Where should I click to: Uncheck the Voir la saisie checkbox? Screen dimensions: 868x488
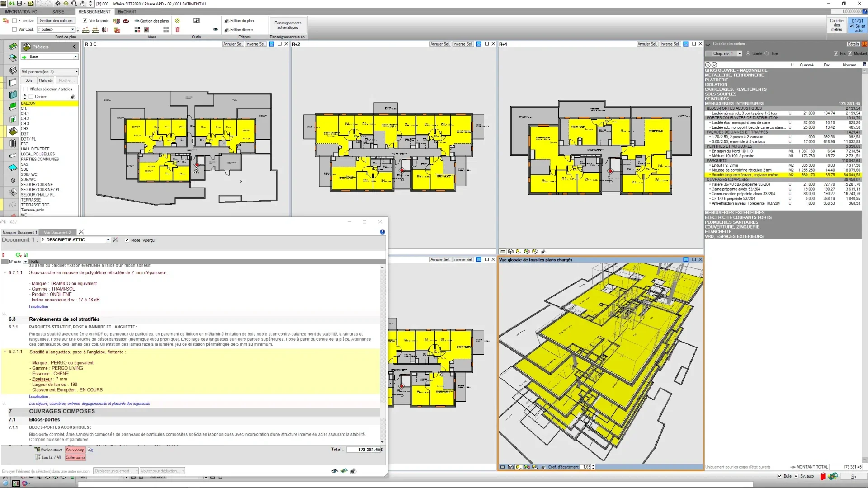coord(85,21)
